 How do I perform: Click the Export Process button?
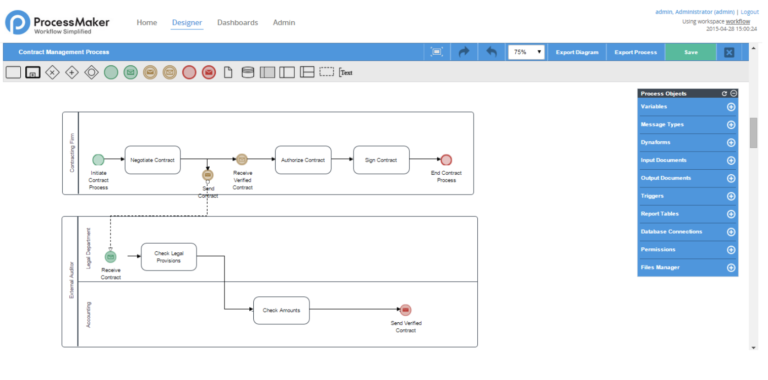point(635,52)
